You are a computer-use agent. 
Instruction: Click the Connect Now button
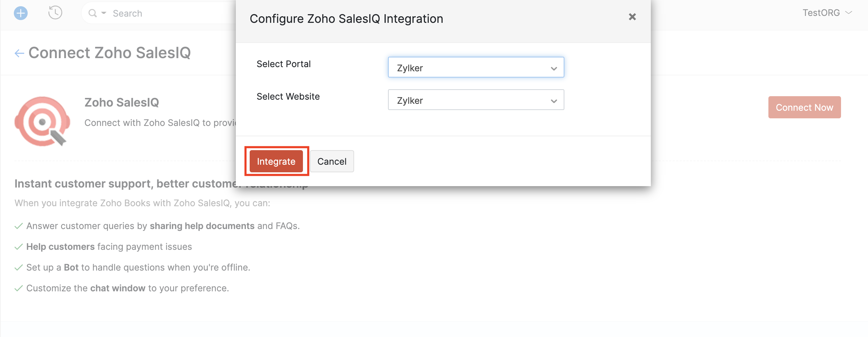804,108
